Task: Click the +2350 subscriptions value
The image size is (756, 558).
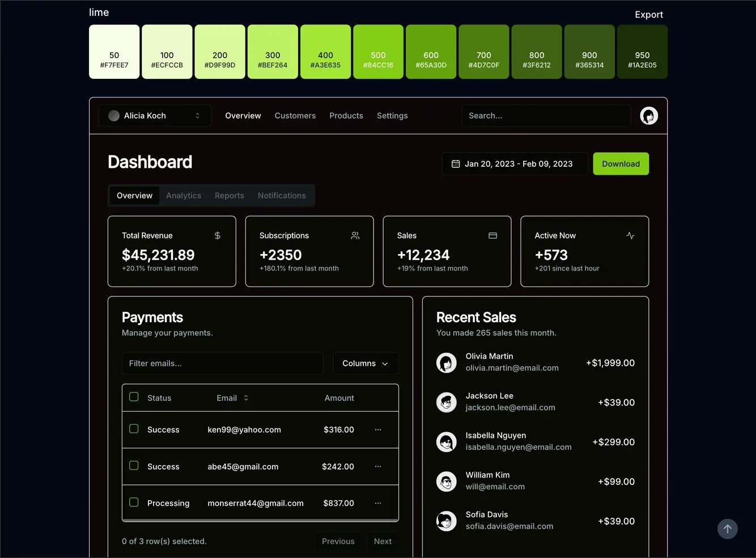Action: [281, 255]
